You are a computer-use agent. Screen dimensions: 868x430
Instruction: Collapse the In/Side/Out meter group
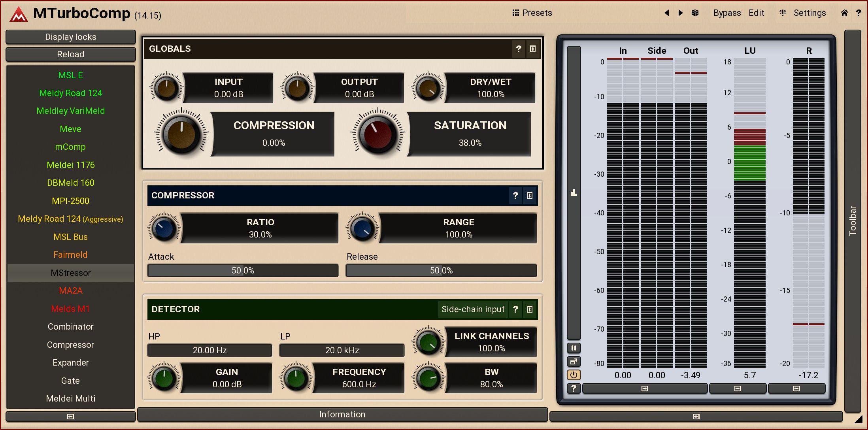tap(645, 389)
